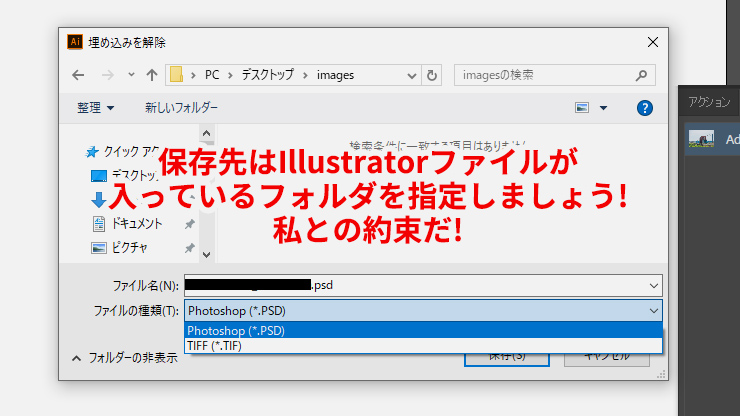Click pin icon next to ピクチャ
740x416 pixels.
[x=190, y=248]
